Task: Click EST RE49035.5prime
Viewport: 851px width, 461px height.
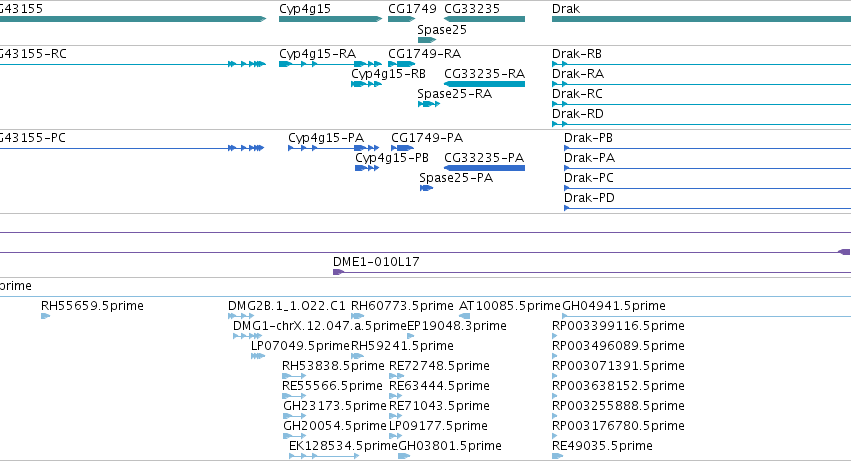Action: click(x=557, y=456)
